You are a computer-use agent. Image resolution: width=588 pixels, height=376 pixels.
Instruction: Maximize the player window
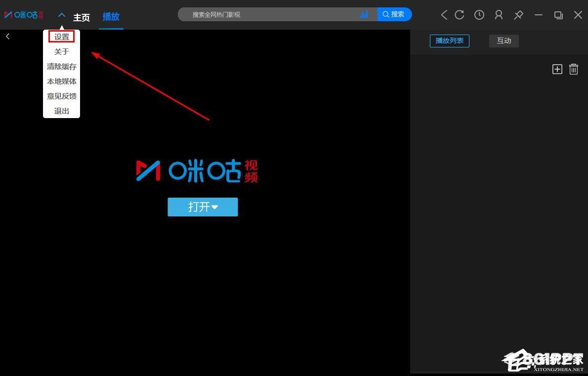coord(558,15)
